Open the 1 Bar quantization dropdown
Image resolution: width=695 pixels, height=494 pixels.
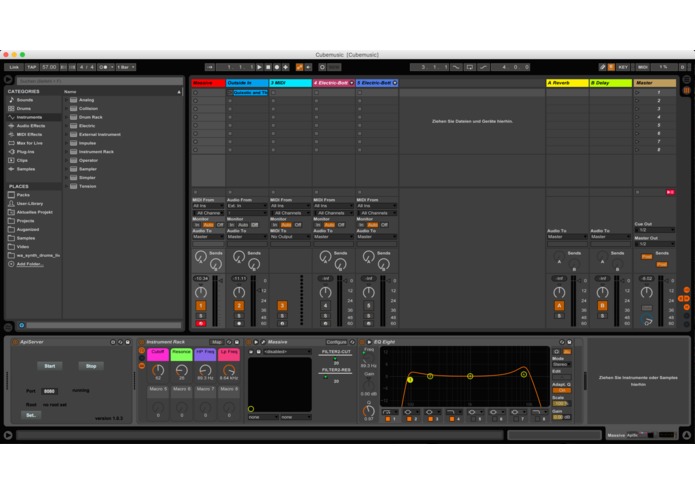[126, 67]
